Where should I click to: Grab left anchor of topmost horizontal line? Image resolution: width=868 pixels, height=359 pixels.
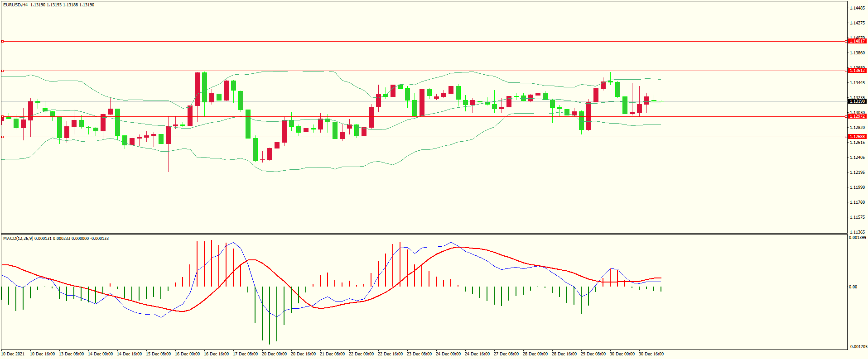tap(3, 41)
